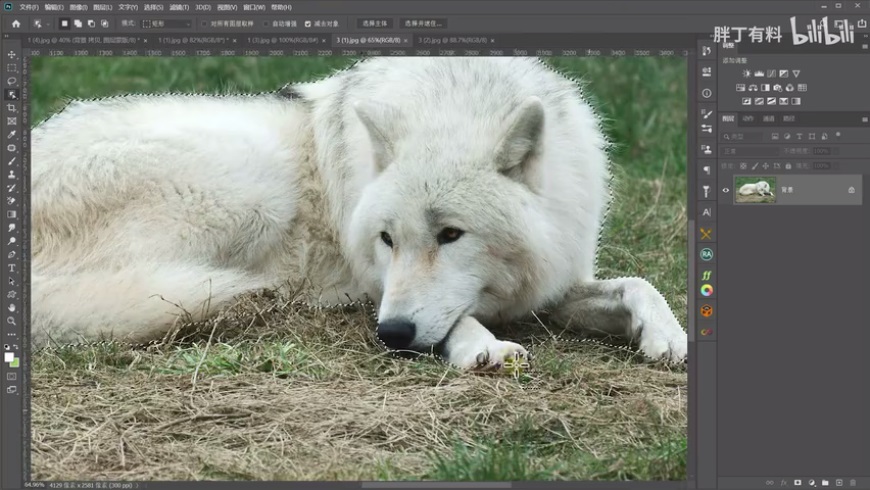Select the Crop tool
The image size is (870, 490).
click(12, 108)
